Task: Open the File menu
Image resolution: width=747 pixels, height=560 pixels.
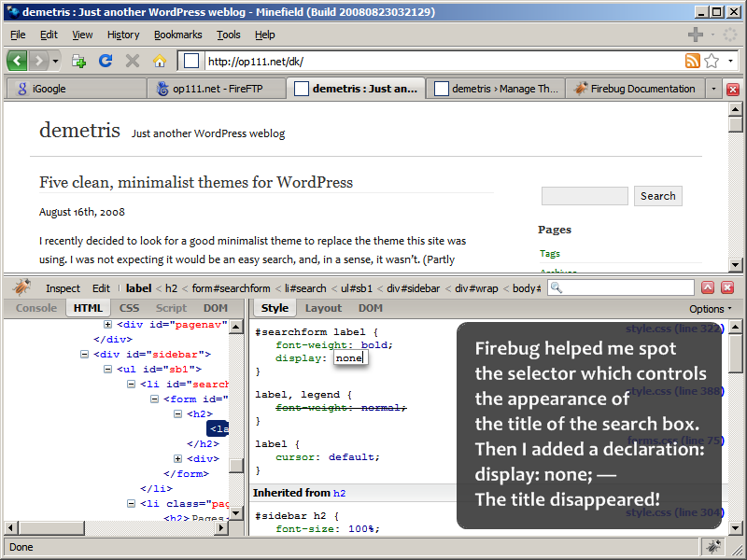Action: 18,35
